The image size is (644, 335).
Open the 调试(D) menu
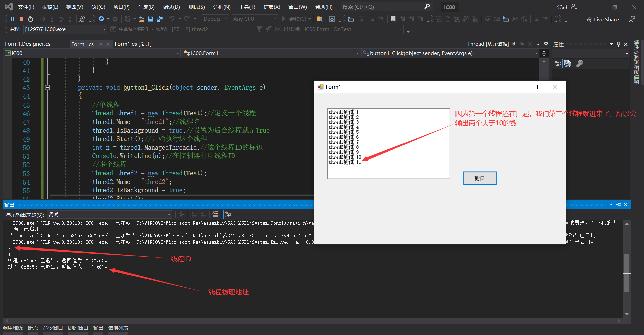tap(171, 7)
